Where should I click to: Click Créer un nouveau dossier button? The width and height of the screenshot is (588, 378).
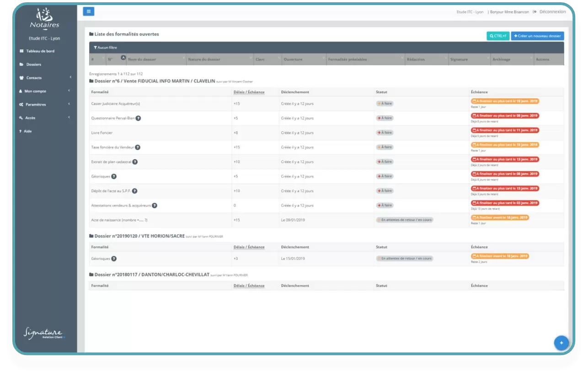[537, 36]
